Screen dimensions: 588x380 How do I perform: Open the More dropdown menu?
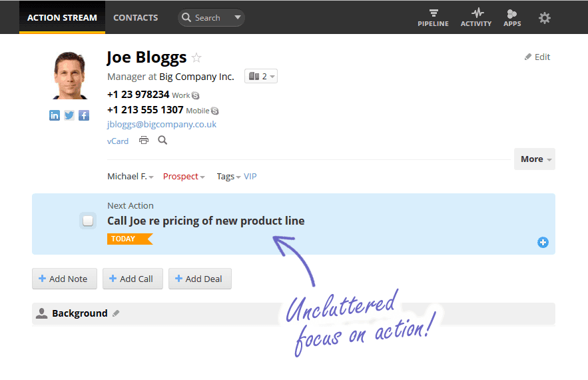535,159
